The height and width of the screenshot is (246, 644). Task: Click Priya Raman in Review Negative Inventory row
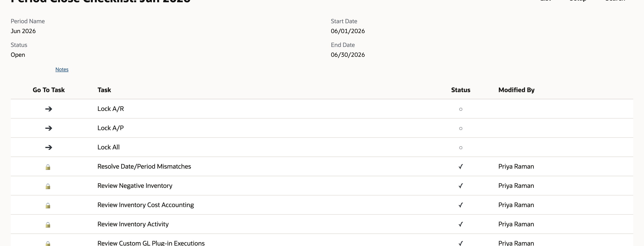(516, 186)
